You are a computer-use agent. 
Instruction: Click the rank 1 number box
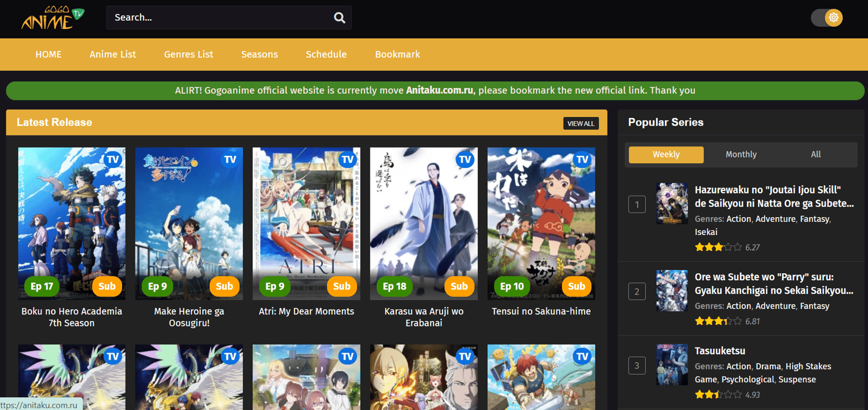(637, 204)
